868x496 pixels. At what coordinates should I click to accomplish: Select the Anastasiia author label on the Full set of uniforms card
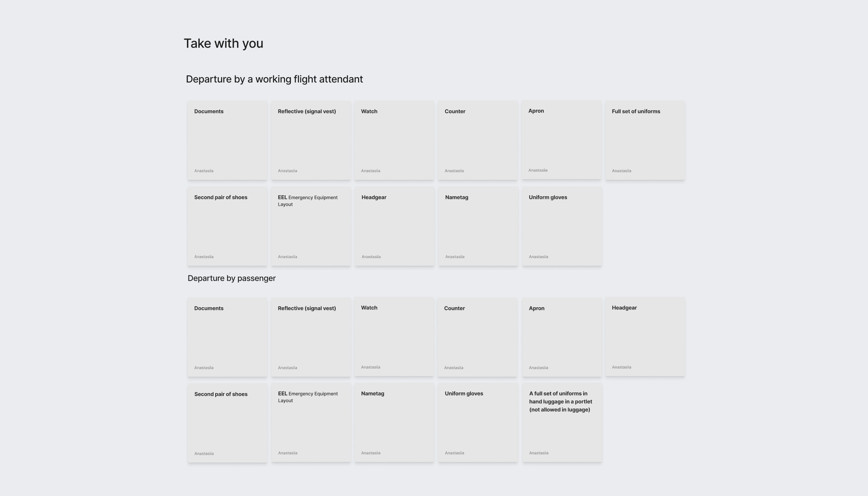pos(621,171)
